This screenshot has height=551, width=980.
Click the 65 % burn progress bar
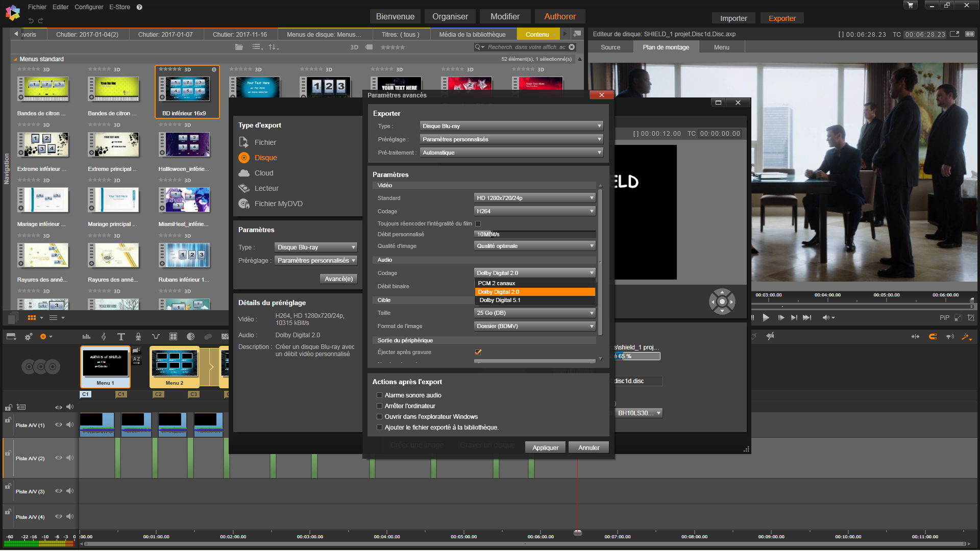click(637, 356)
